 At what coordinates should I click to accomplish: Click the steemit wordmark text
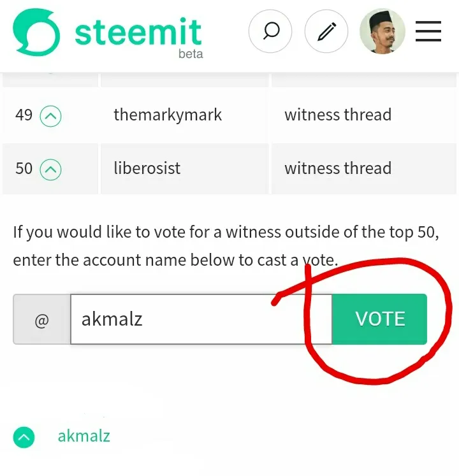click(x=138, y=32)
